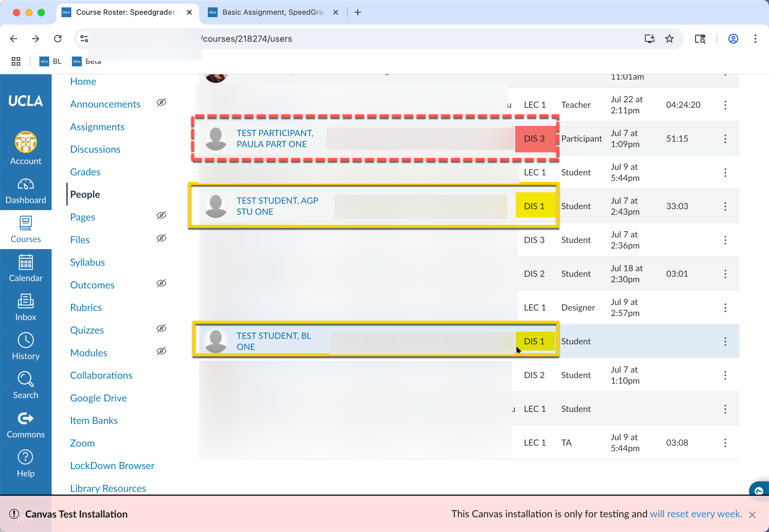The image size is (769, 532).
Task: Navigate to the Assignments page
Action: [x=97, y=127]
